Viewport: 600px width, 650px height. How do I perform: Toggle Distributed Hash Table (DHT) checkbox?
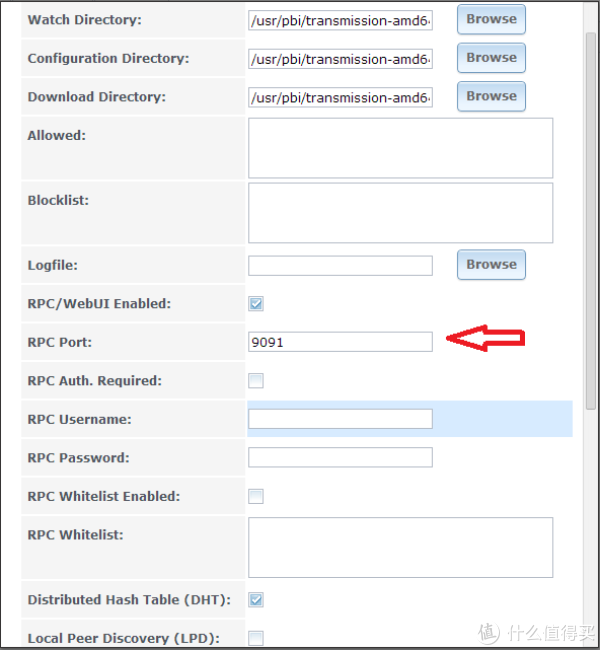(x=256, y=600)
